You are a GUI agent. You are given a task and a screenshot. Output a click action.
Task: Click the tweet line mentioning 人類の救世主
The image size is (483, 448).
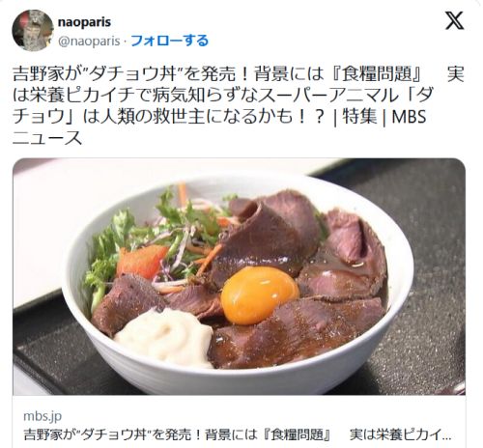pyautogui.click(x=219, y=117)
